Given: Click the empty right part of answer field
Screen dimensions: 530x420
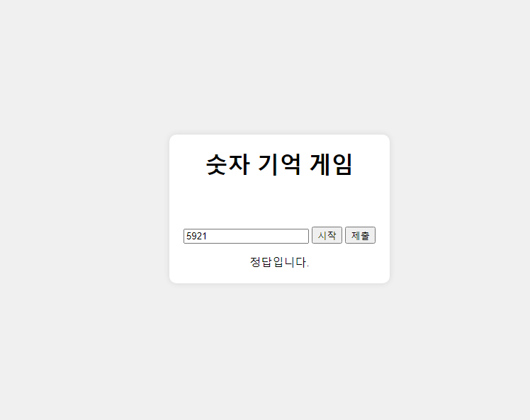Looking at the screenshot, I should tap(271, 236).
